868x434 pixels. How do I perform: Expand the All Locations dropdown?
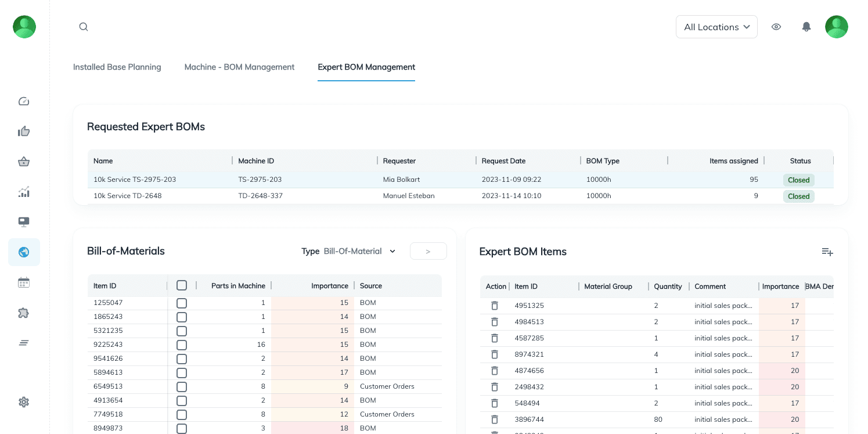click(x=716, y=27)
